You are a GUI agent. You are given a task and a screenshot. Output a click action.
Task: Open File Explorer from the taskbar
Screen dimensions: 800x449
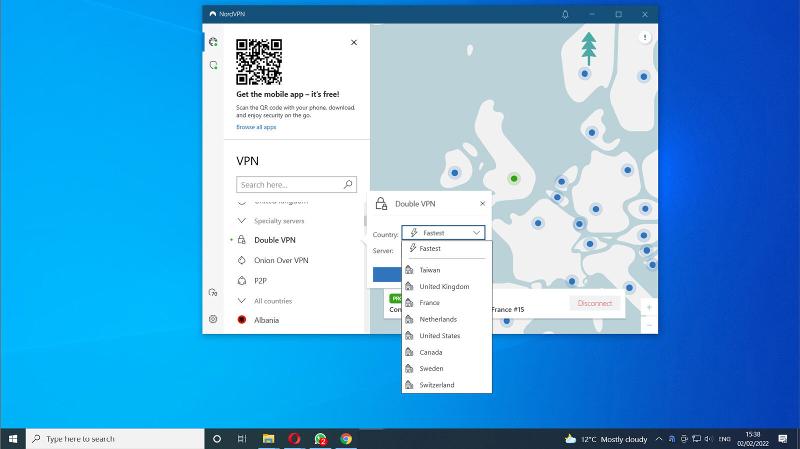(268, 439)
